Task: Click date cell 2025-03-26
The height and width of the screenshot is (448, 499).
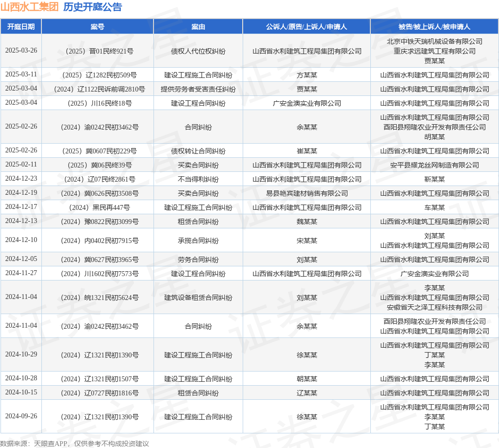Action: click(21, 51)
